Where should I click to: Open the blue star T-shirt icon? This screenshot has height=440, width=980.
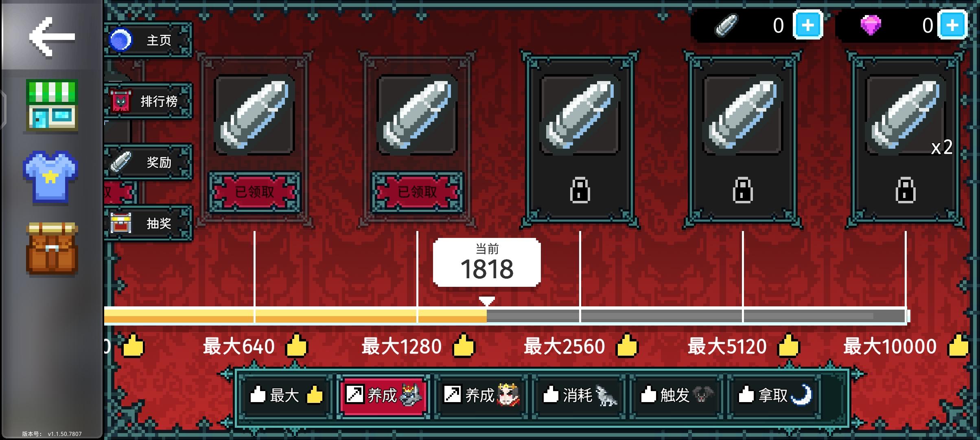[x=50, y=177]
